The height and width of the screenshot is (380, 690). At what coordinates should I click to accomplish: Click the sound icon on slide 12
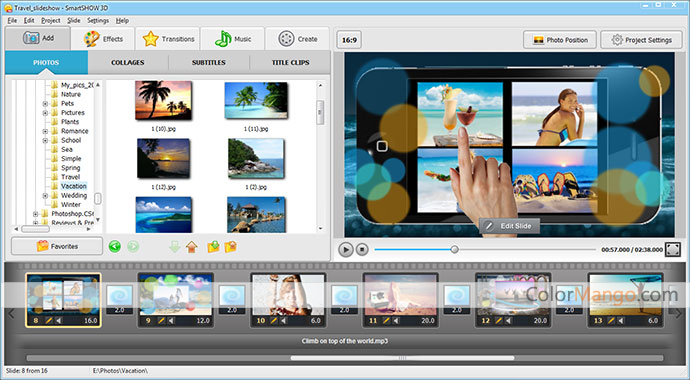(x=508, y=321)
